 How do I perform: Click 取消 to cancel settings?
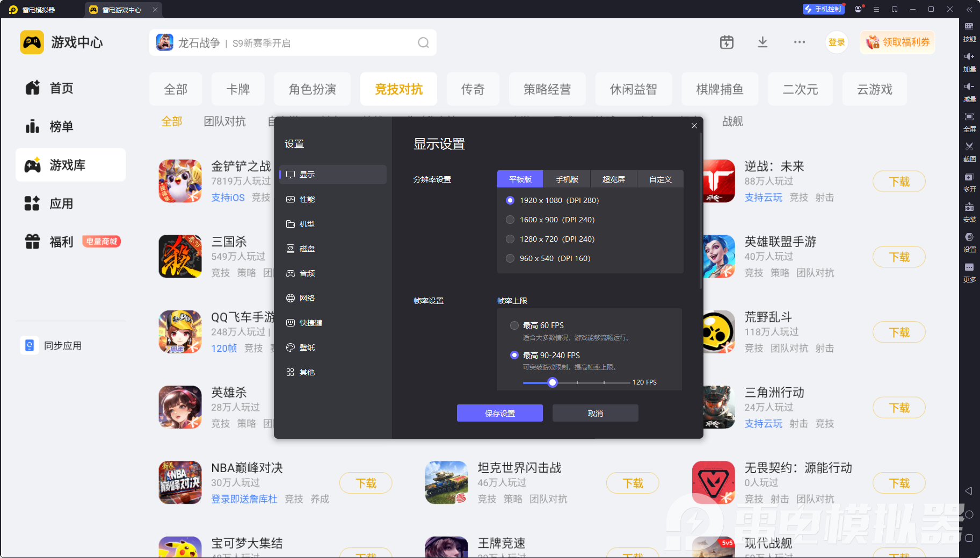[x=596, y=413]
